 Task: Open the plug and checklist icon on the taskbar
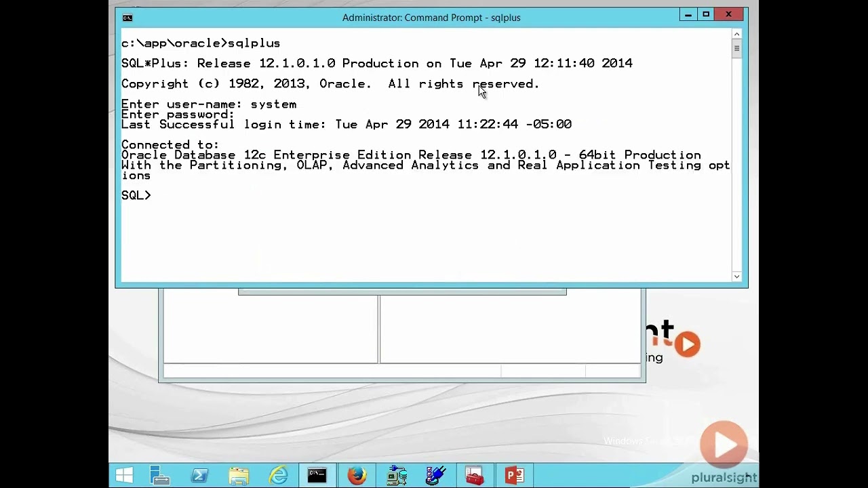pos(435,475)
